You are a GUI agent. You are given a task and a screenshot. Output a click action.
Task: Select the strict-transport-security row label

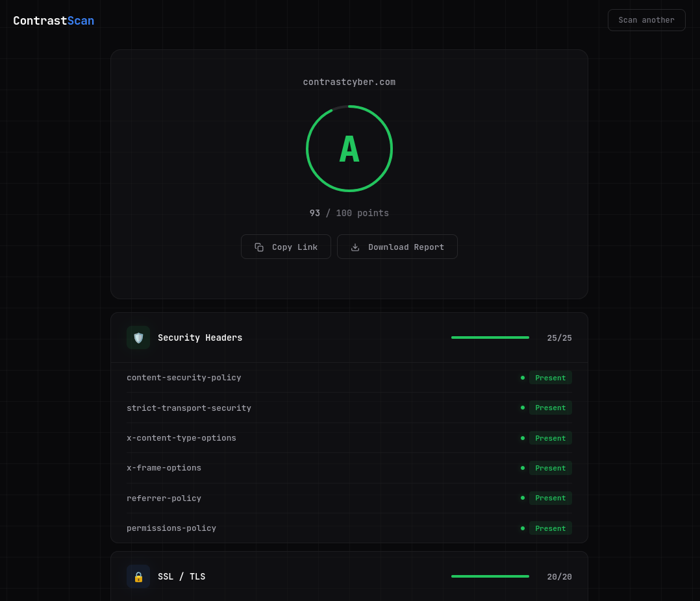tap(189, 408)
